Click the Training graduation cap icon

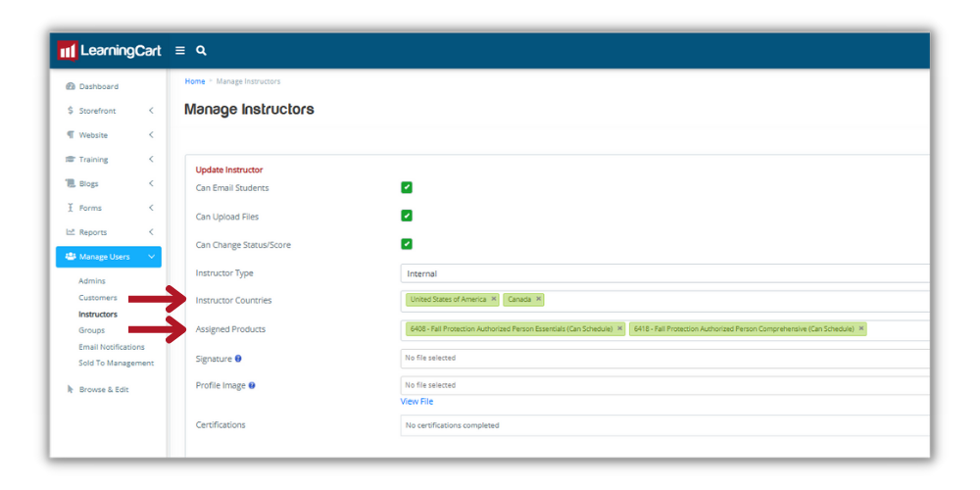(70, 160)
